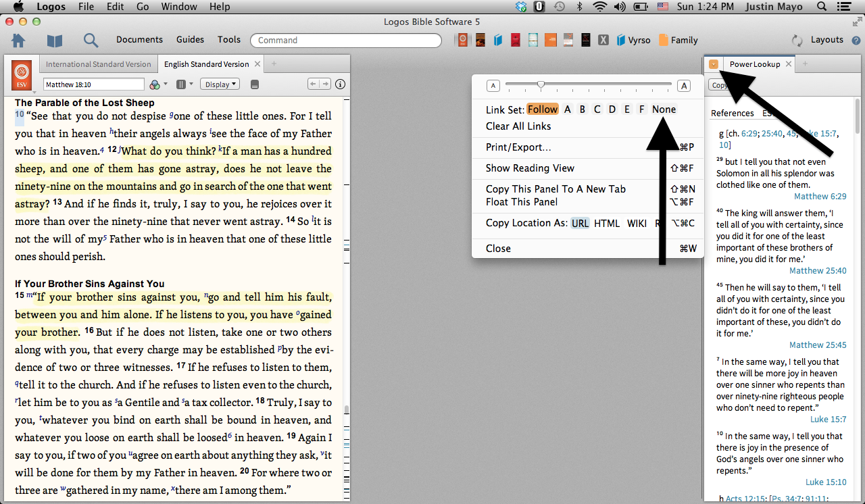This screenshot has height=504, width=865.
Task: Choose HTML for Copy Location As
Action: tap(606, 223)
